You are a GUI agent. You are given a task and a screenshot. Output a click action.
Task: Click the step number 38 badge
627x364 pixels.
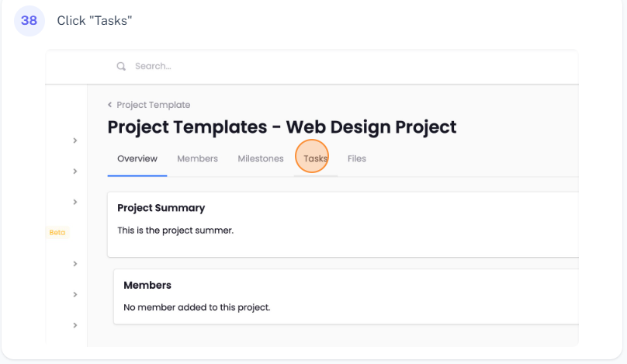pos(29,20)
